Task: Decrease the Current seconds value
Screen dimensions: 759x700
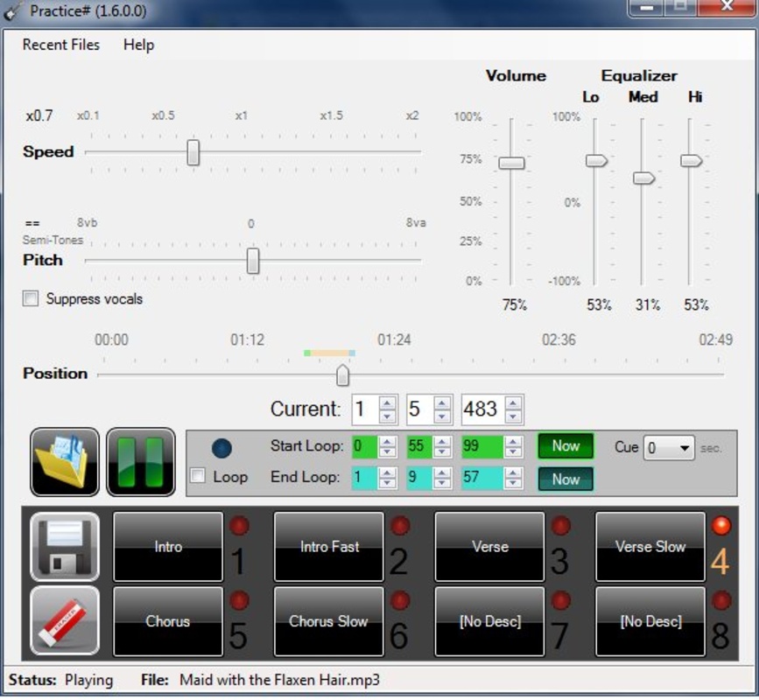Action: point(442,416)
